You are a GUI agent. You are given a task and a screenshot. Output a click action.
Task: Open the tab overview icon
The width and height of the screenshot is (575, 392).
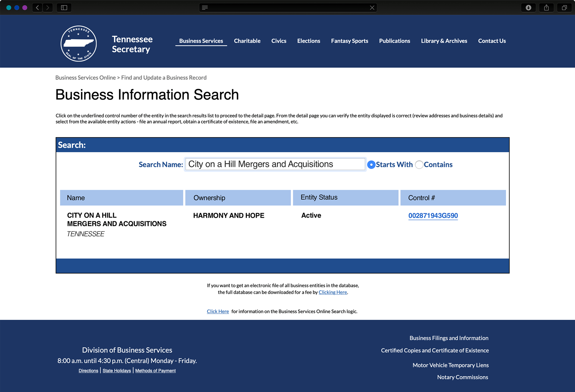(564, 7)
